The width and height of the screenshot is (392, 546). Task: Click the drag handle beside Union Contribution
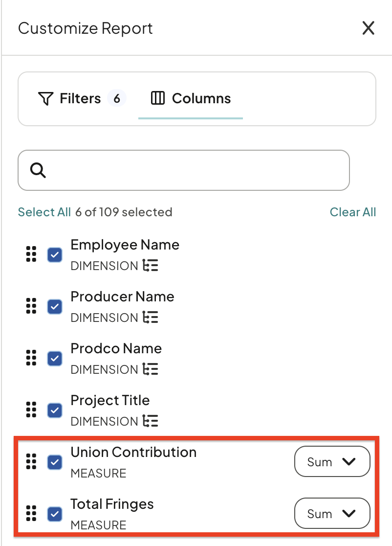pyautogui.click(x=31, y=462)
